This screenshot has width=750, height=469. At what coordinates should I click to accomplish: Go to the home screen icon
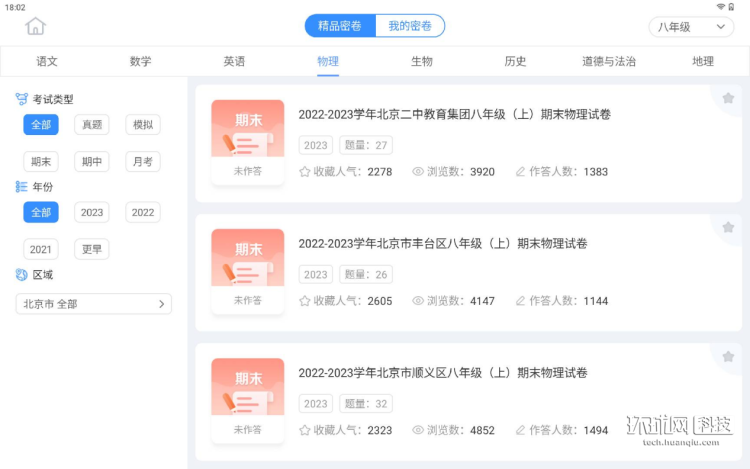coord(36,26)
